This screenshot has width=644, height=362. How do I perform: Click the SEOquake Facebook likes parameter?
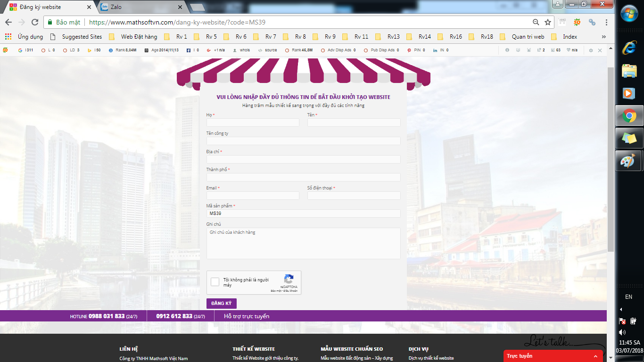coord(193,50)
